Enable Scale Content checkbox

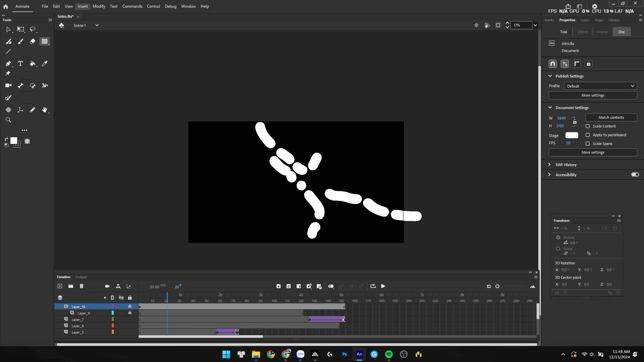pos(588,126)
